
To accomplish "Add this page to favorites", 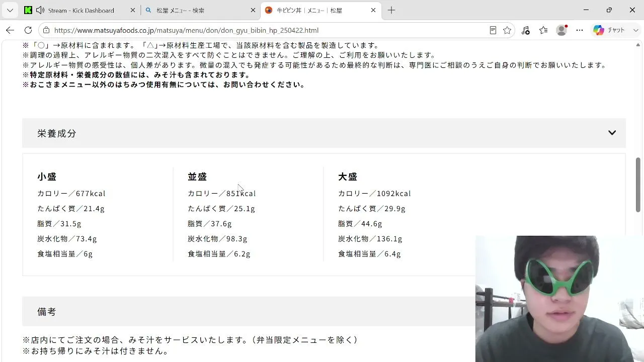I will click(x=507, y=30).
